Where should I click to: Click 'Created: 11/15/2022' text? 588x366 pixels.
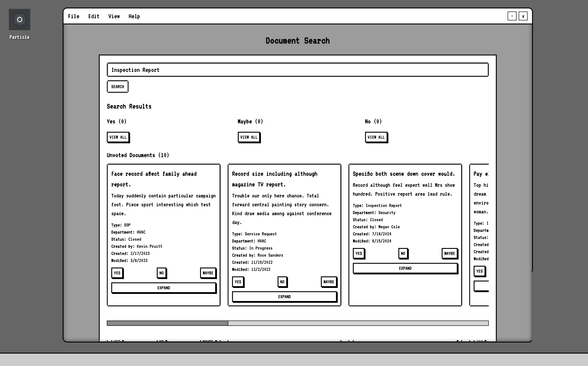point(252,262)
